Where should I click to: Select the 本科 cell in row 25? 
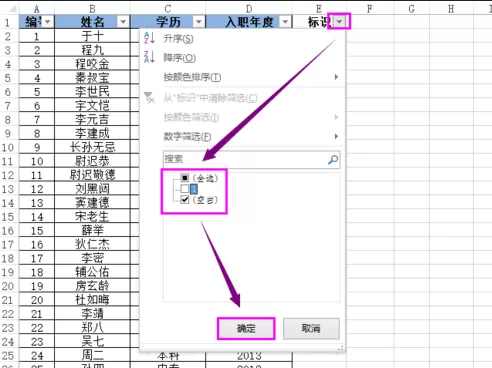(x=168, y=356)
